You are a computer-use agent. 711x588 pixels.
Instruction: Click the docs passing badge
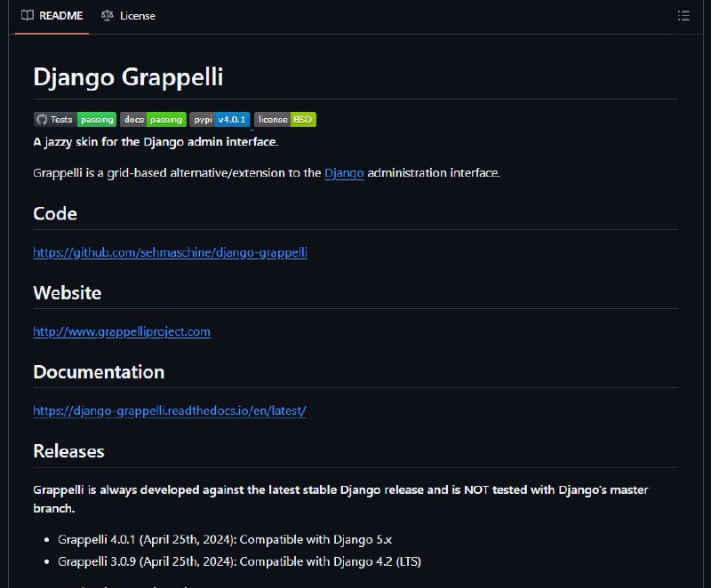(x=153, y=119)
